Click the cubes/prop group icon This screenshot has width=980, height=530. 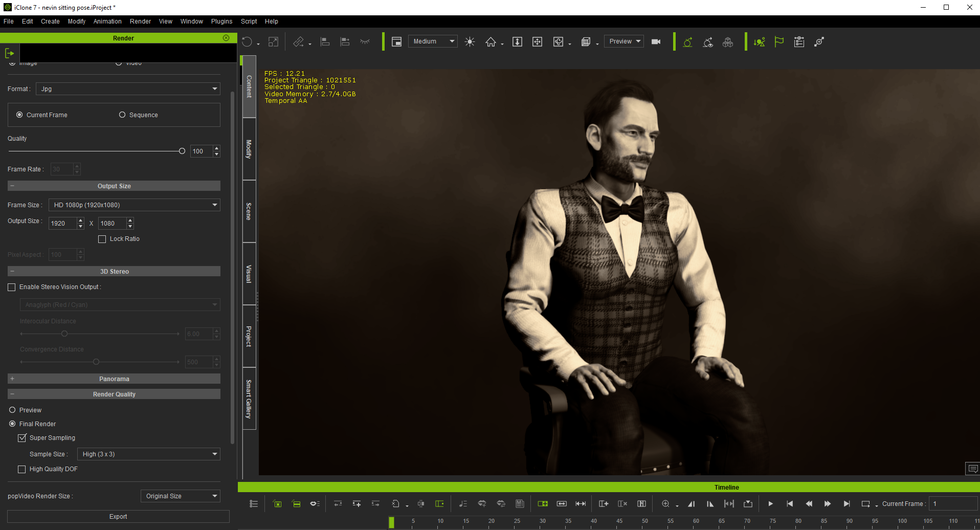(728, 42)
